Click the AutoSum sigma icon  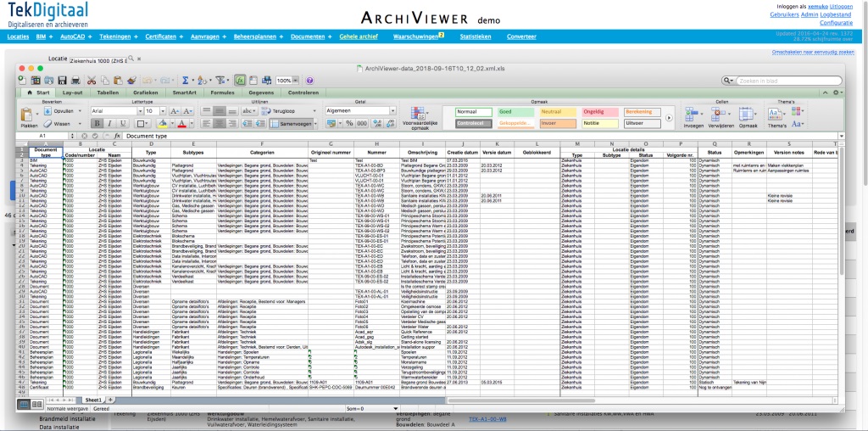pyautogui.click(x=186, y=81)
